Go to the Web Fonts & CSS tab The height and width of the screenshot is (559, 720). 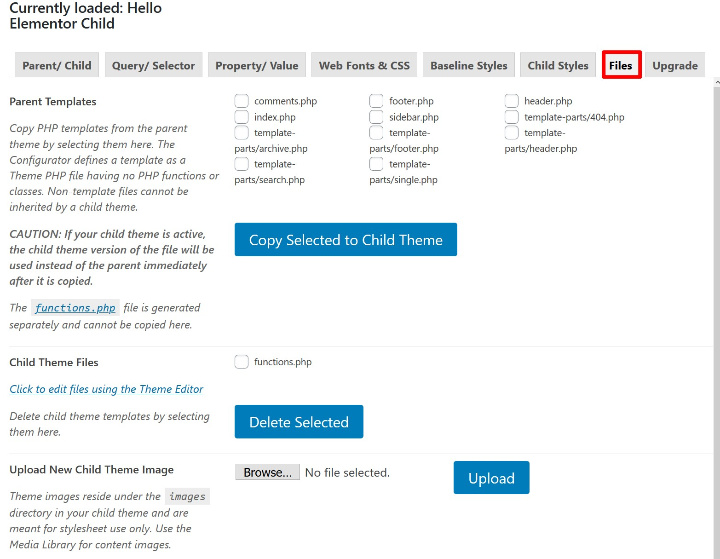[364, 65]
